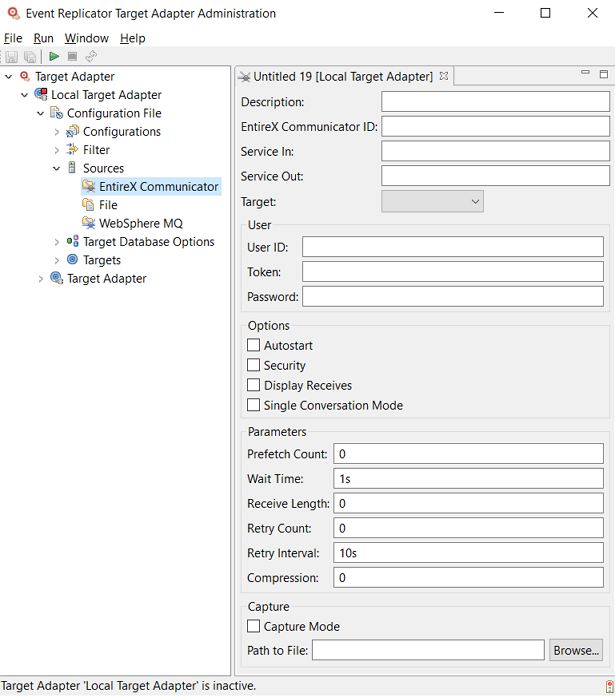Enable the Autostart checkbox
Image resolution: width=615 pixels, height=697 pixels.
pos(254,346)
